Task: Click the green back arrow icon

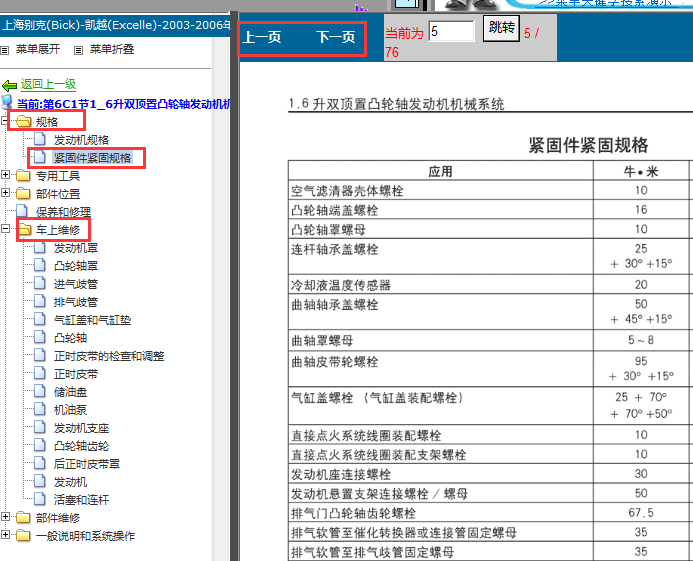Action: click(x=9, y=85)
